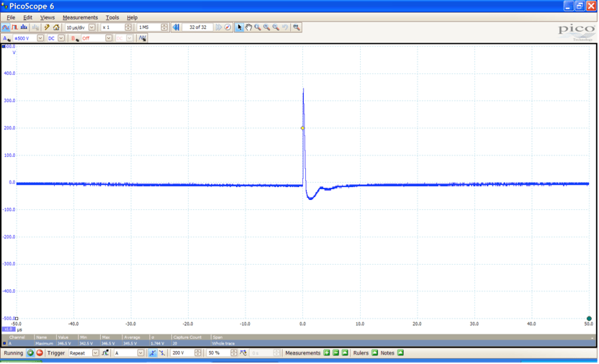Click the Notes green icon
The height and width of the screenshot is (364, 599).
click(x=400, y=353)
